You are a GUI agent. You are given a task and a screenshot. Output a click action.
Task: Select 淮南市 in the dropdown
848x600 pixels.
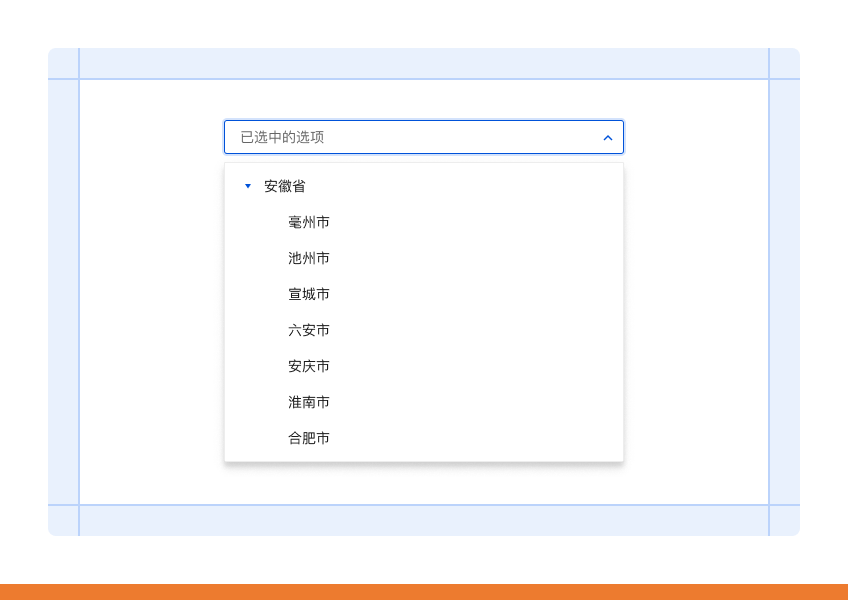(x=309, y=402)
